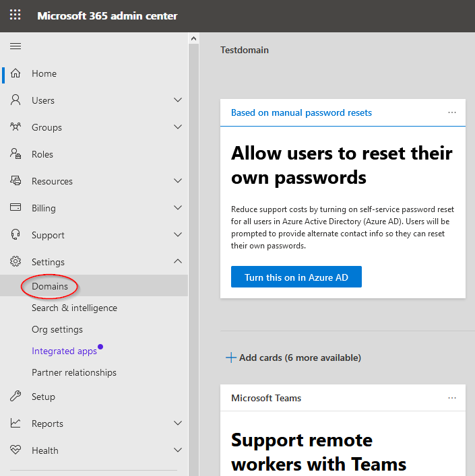Click the Reports chart icon

click(x=15, y=423)
